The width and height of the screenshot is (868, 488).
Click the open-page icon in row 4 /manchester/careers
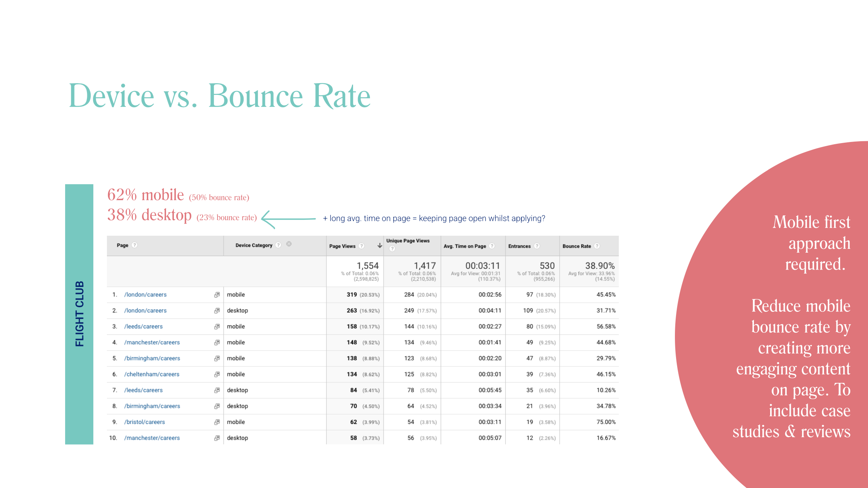(217, 343)
